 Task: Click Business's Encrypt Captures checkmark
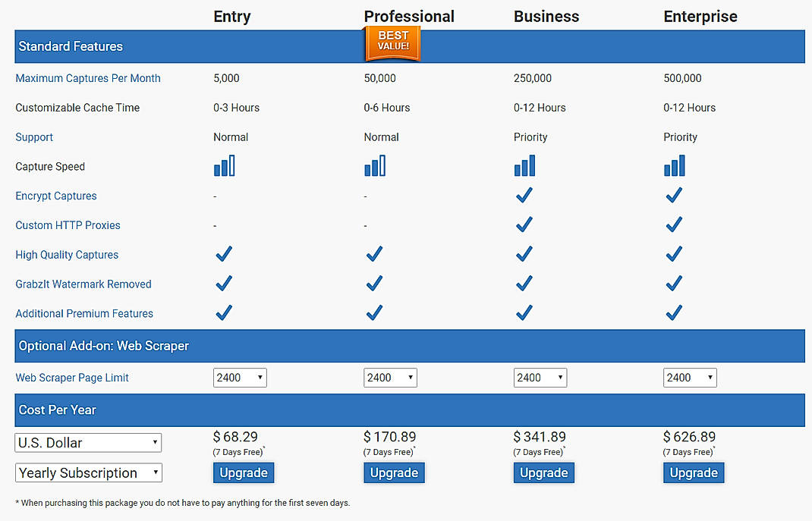click(x=524, y=195)
